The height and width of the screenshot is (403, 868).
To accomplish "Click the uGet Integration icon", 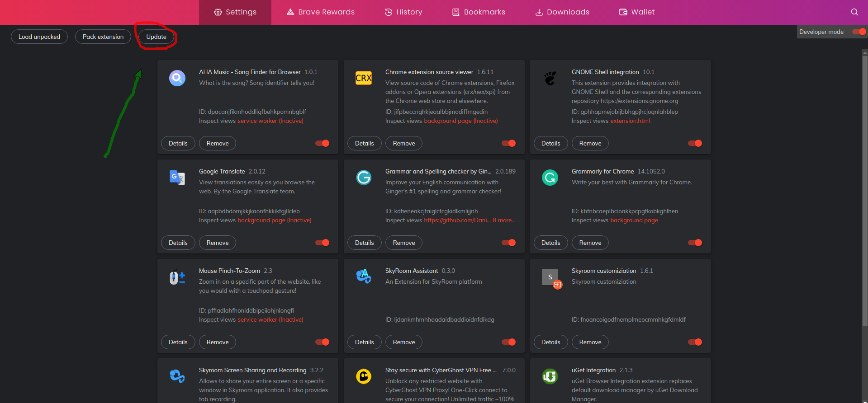I will 550,376.
